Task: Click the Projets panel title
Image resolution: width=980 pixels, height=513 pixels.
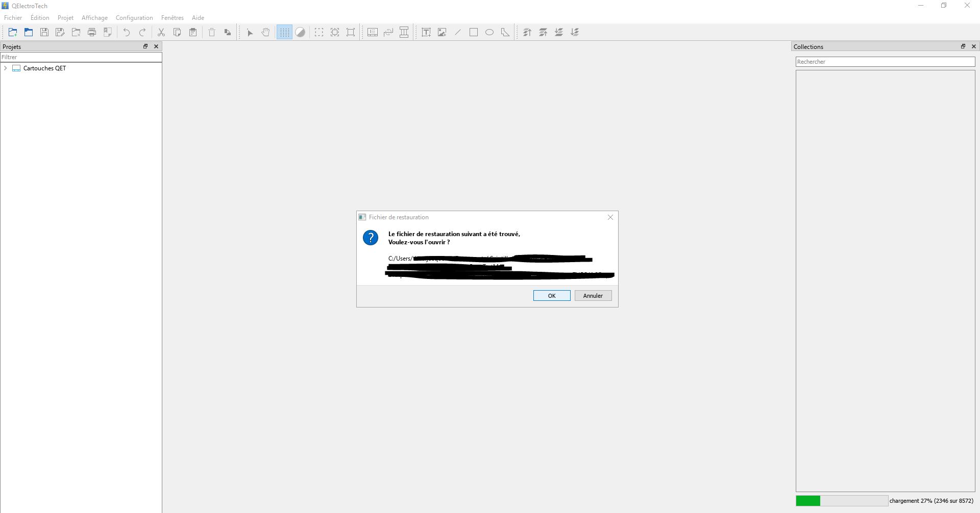Action: point(12,46)
